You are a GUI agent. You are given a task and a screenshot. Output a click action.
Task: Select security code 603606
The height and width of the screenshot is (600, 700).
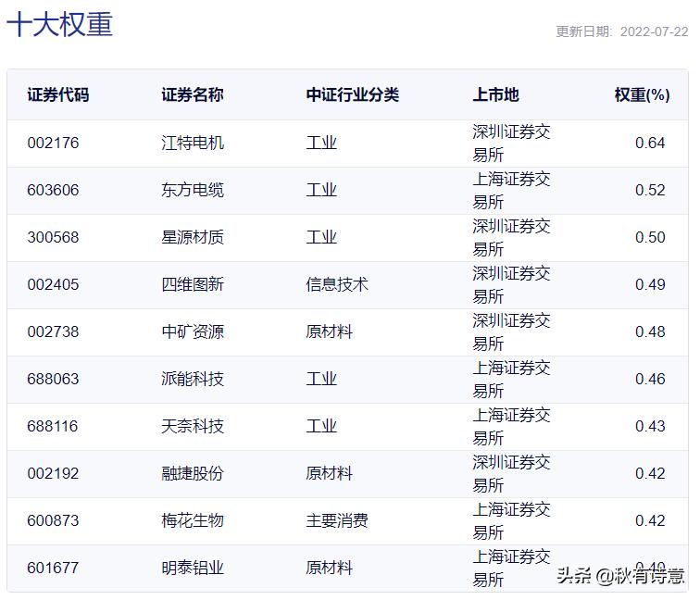click(53, 190)
